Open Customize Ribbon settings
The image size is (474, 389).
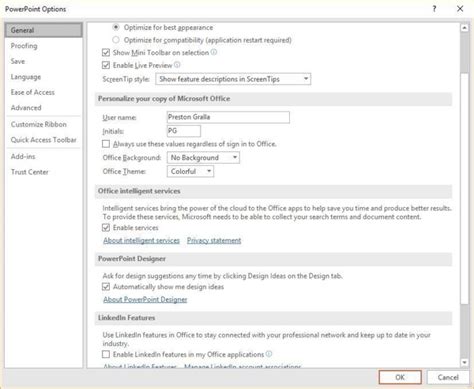39,124
